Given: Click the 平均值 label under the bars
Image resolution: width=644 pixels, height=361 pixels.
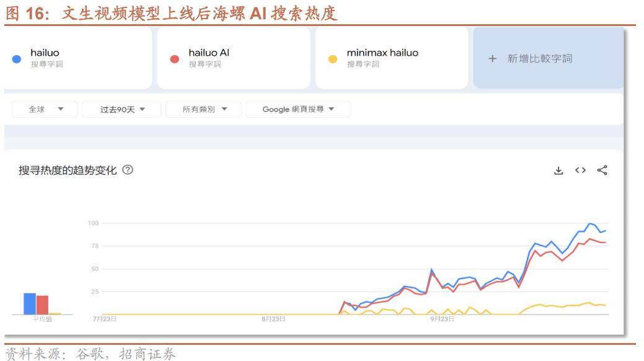Looking at the screenshot, I should (x=42, y=319).
